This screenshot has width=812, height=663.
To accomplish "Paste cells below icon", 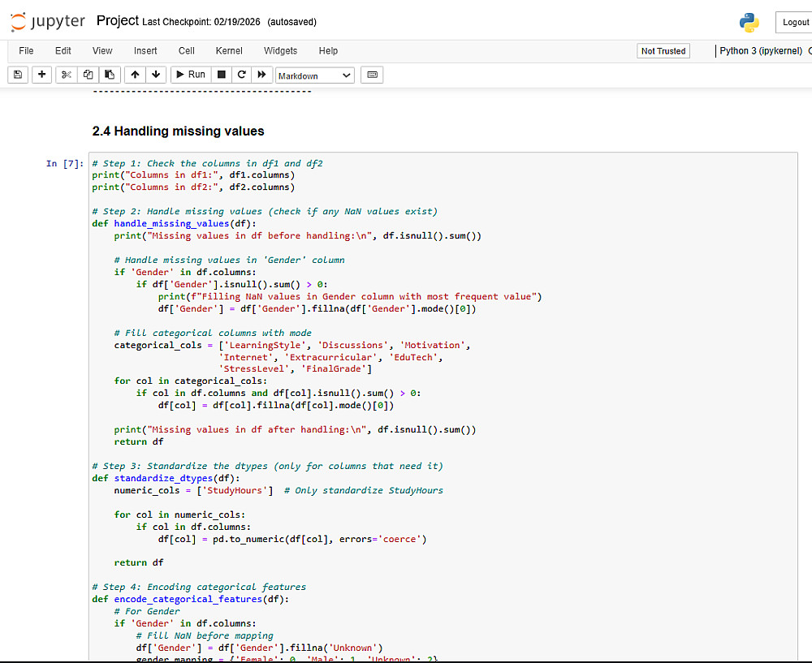I will pos(110,75).
